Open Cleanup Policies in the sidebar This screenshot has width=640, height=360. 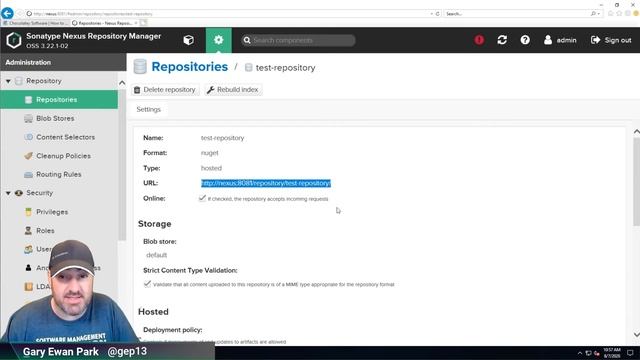pyautogui.click(x=63, y=156)
